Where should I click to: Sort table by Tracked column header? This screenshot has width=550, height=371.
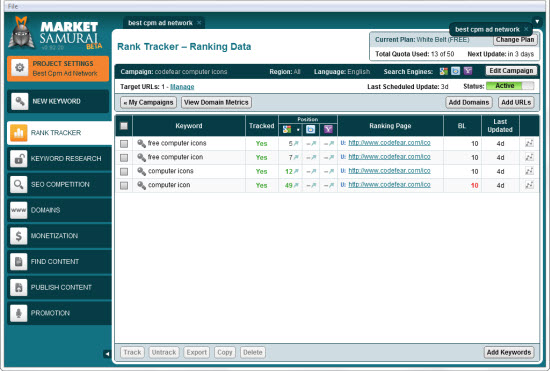262,126
